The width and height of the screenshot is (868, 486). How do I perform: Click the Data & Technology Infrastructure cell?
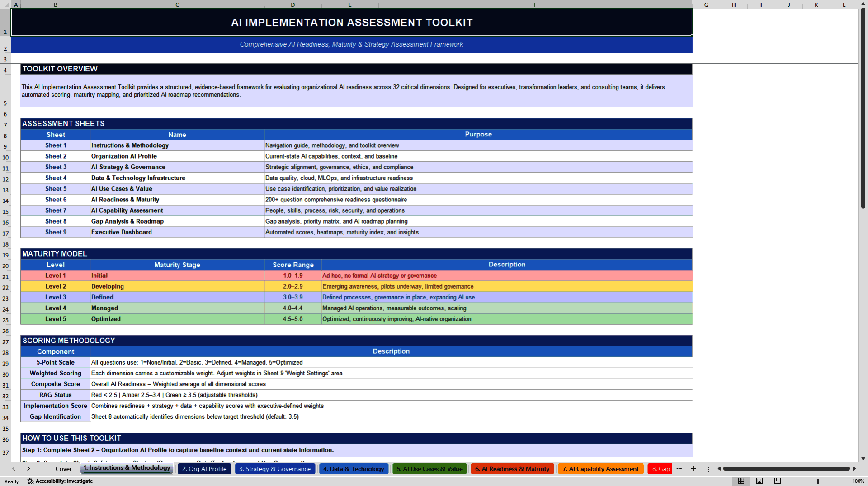point(177,178)
